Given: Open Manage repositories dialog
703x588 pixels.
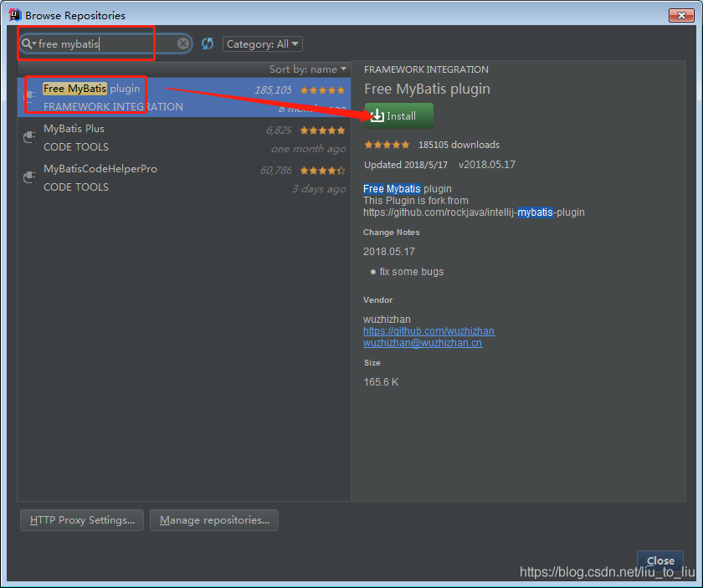Looking at the screenshot, I should tap(214, 520).
